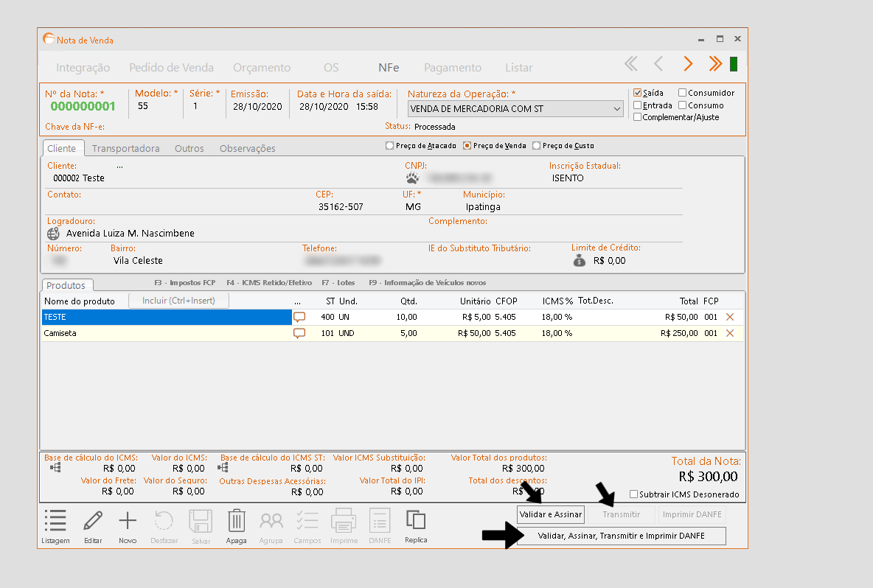
Task: Open the Orçamento menu
Action: 262,67
